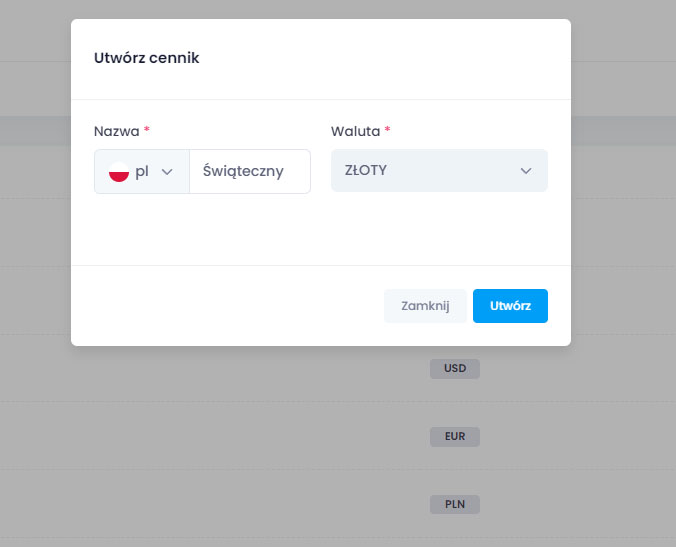Image resolution: width=676 pixels, height=547 pixels.
Task: Click the Polish flag icon
Action: pyautogui.click(x=119, y=171)
